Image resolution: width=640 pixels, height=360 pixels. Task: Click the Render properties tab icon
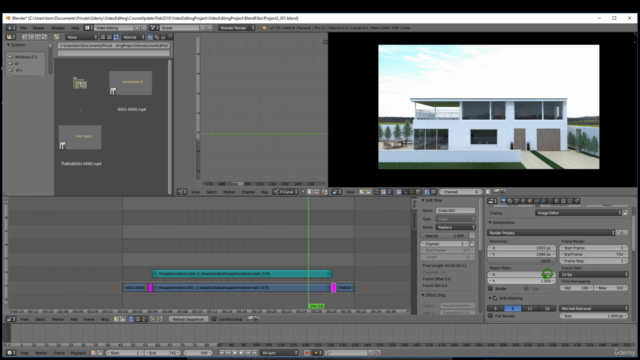(x=503, y=201)
